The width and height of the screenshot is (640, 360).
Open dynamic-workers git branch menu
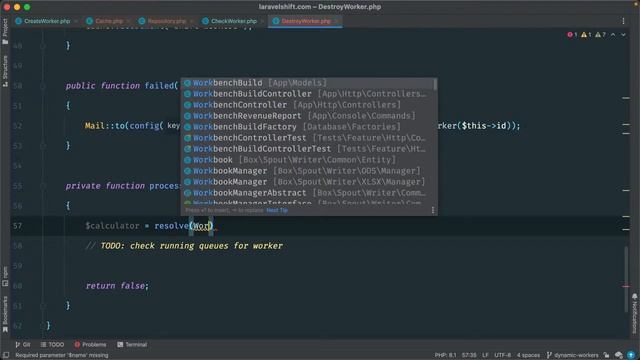(572, 355)
